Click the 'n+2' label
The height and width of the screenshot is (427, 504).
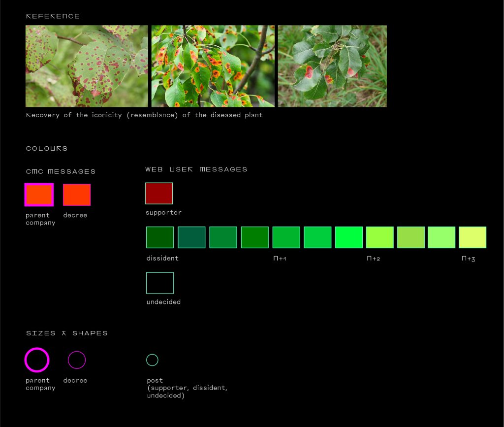tap(374, 259)
